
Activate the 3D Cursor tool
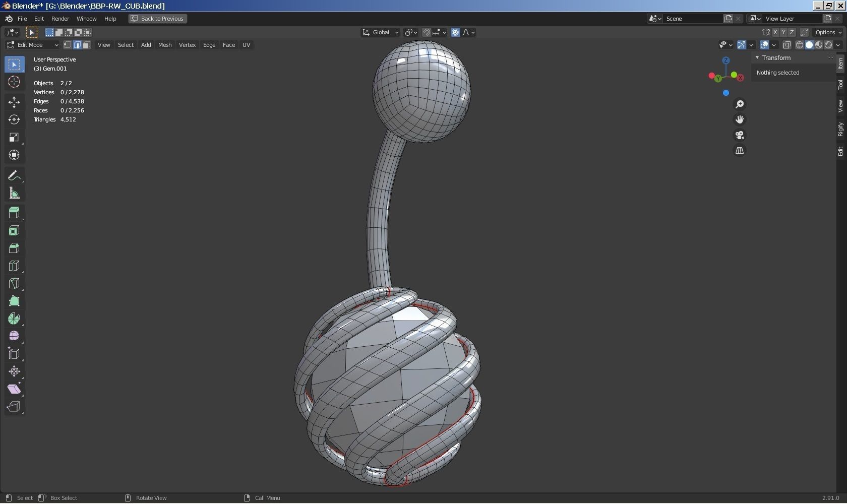coord(14,82)
